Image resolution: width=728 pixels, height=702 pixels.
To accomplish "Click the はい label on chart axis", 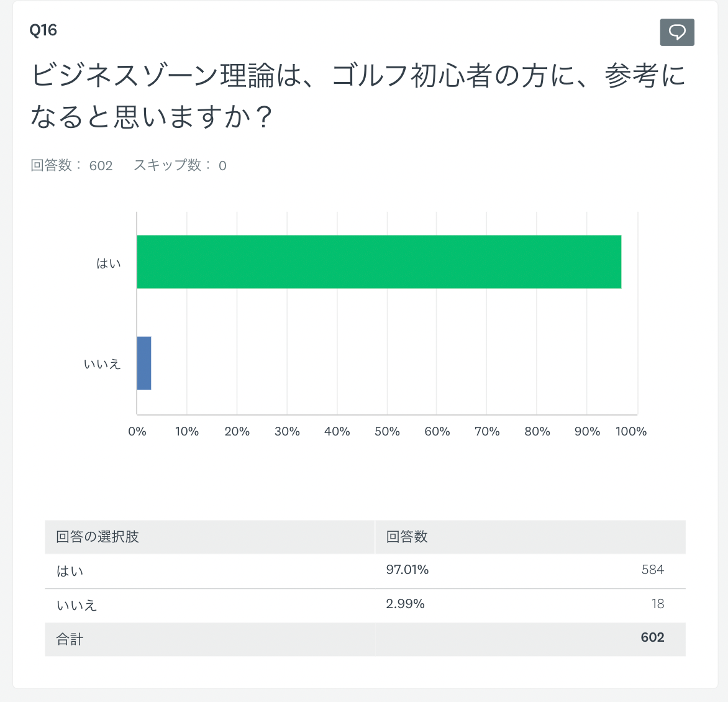I will point(108,264).
